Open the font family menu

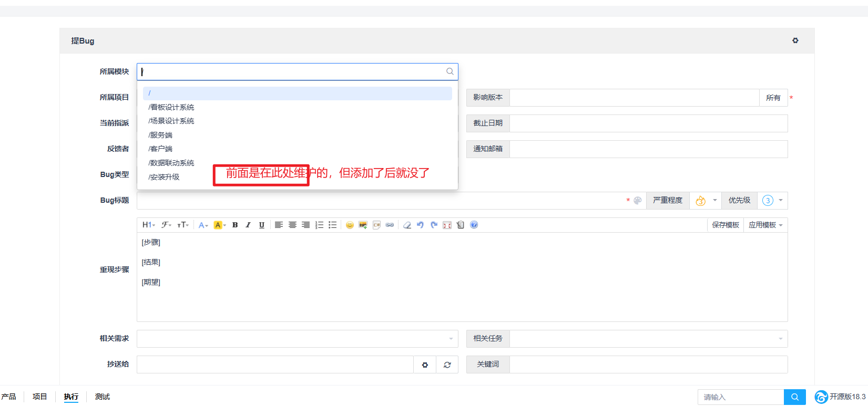point(166,225)
